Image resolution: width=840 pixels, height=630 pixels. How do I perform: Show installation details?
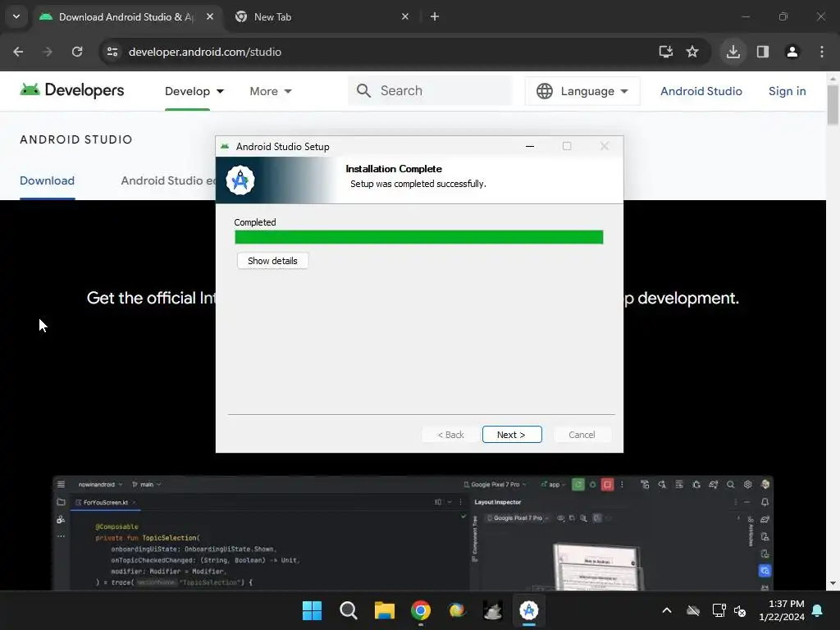[x=272, y=261]
